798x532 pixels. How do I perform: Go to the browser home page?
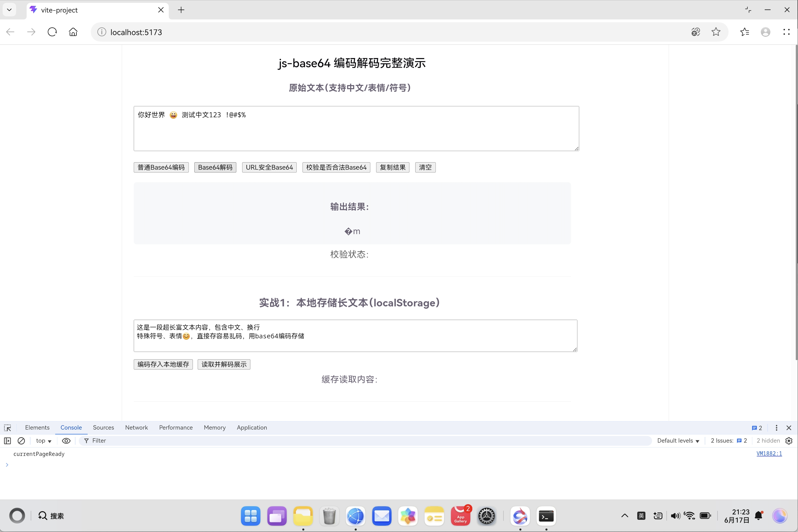73,32
